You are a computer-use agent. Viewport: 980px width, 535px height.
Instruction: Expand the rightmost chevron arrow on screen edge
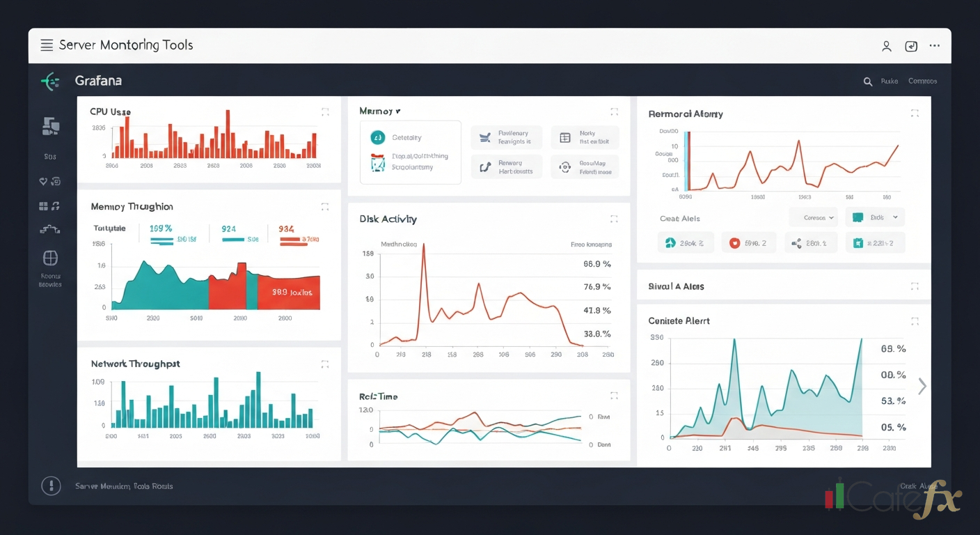(922, 385)
